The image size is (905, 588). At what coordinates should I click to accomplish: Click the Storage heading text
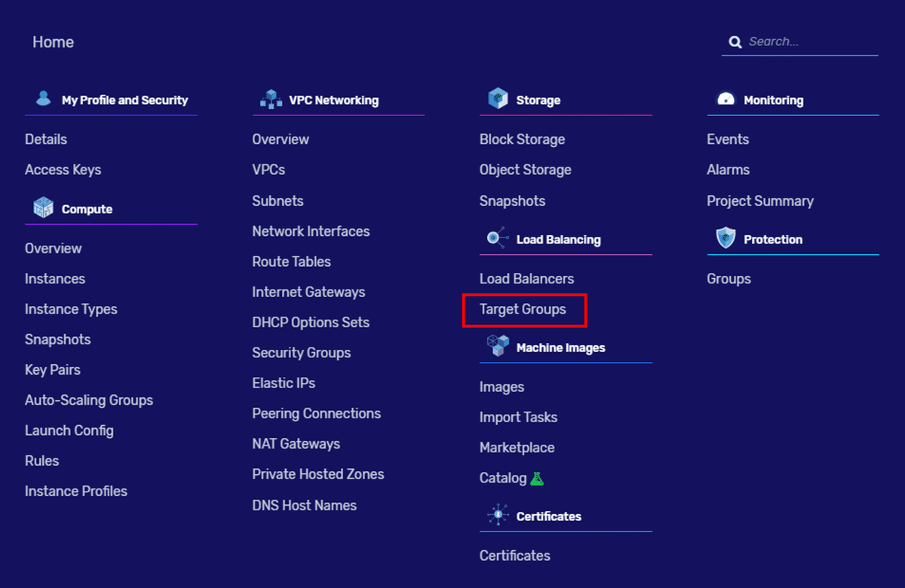pos(538,100)
